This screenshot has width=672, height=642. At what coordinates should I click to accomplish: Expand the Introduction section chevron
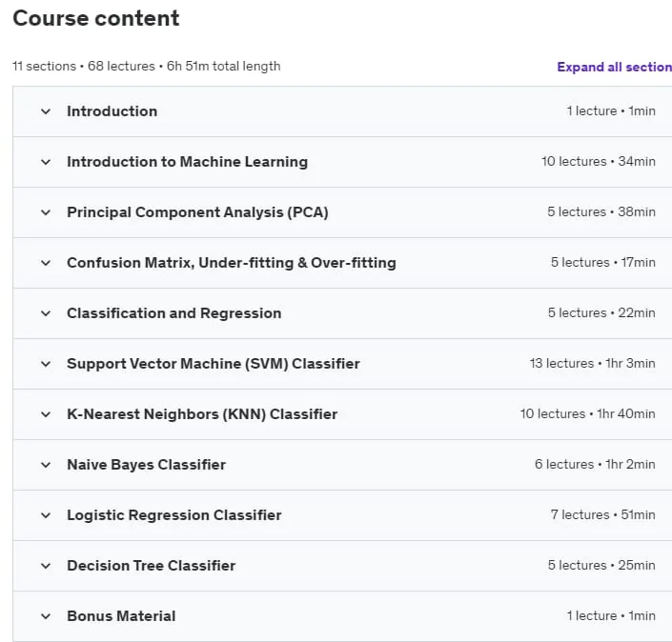[x=46, y=111]
